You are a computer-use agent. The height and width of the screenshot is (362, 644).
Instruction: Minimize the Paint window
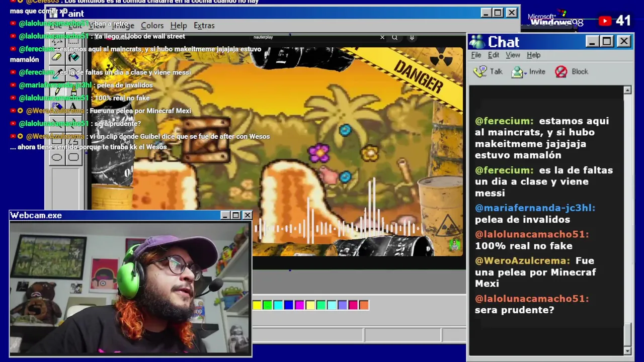pos(485,13)
